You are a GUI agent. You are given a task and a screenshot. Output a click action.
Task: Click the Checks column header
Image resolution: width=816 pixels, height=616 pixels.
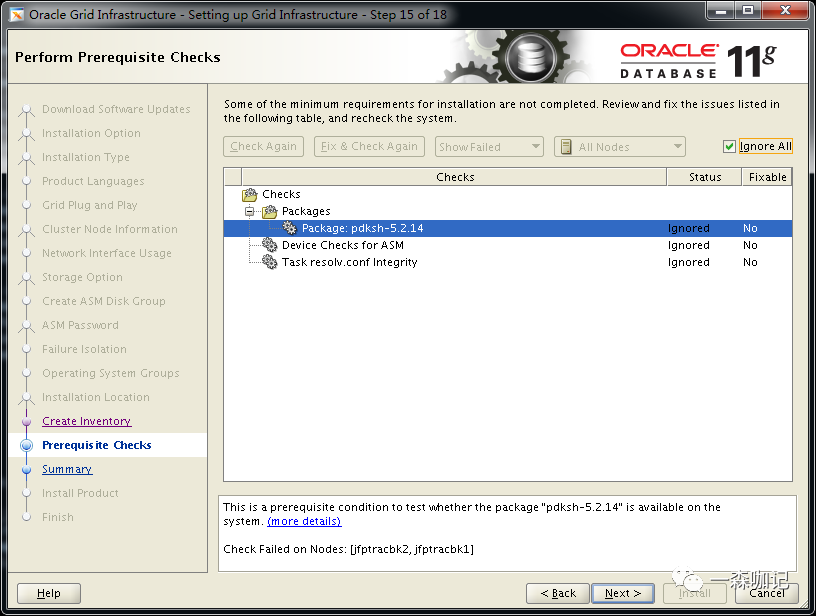454,177
